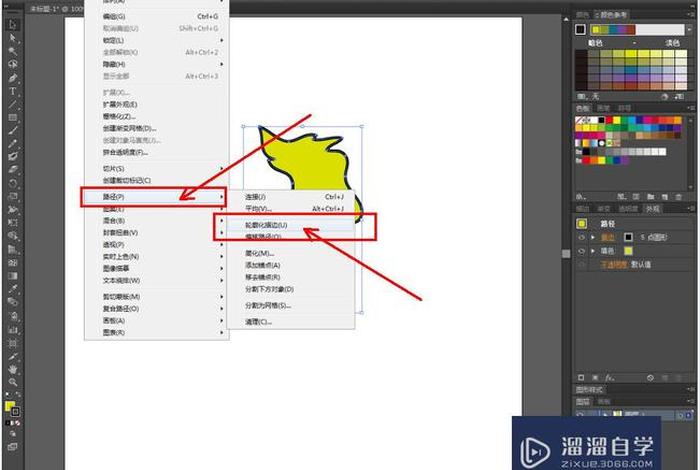Select the Symbol Sprayer tool
Screen dimensions: 700x470
coord(12,316)
